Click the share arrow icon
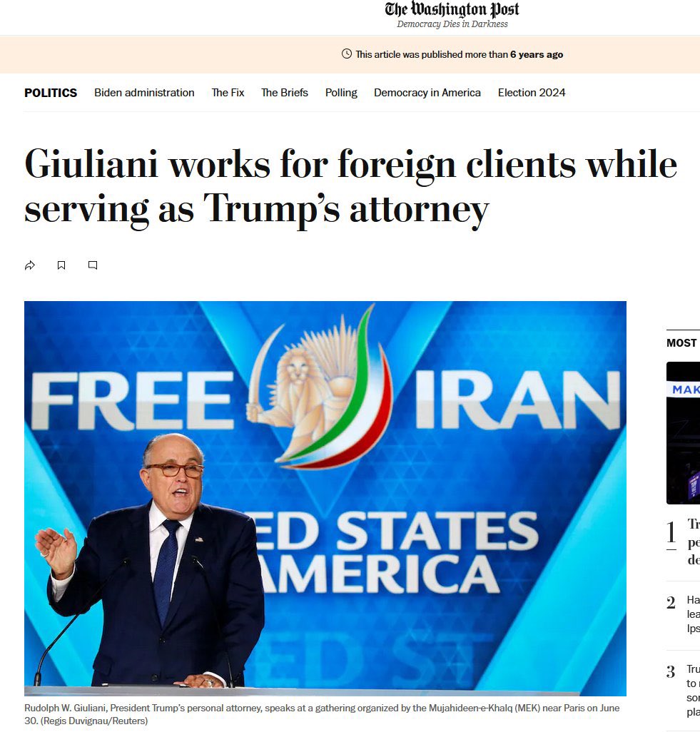 tap(30, 265)
